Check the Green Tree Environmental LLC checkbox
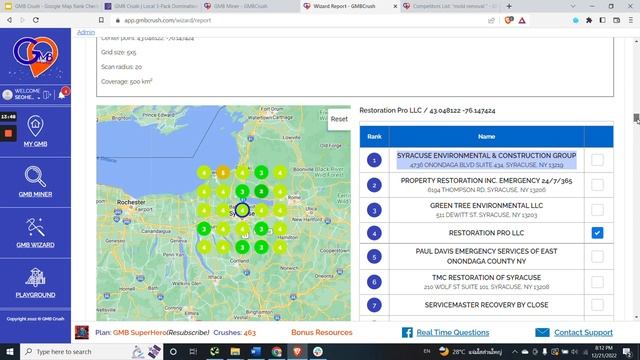Screen dimensions: 640x360 597,210
